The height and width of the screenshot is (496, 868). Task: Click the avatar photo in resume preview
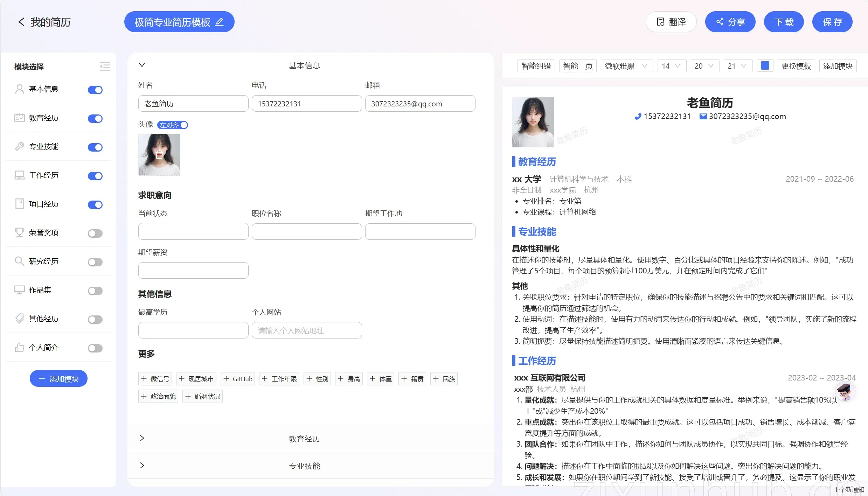pos(533,122)
